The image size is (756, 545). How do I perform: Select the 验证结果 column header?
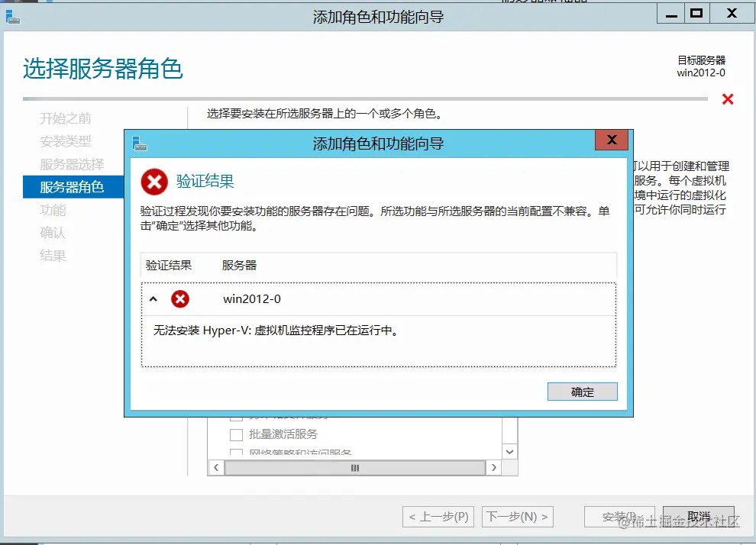coord(169,265)
